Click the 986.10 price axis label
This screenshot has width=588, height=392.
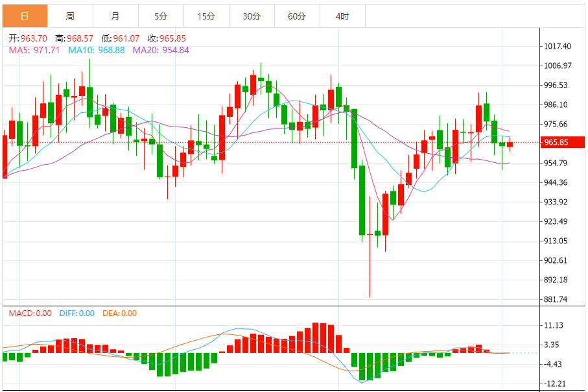pos(556,104)
